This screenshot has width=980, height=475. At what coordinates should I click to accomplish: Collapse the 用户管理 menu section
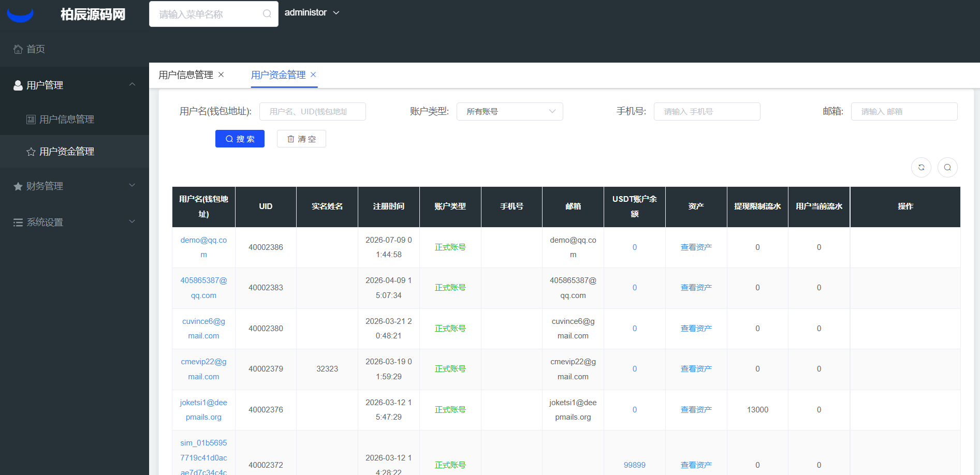click(x=75, y=85)
